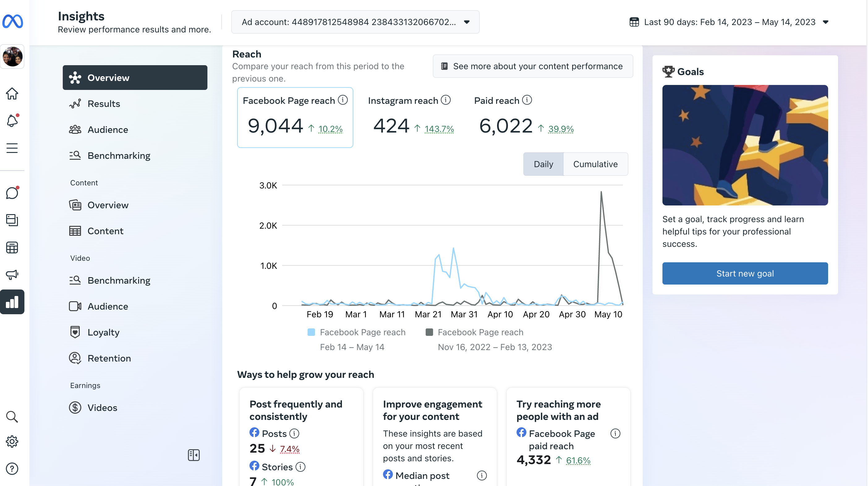868x486 pixels.
Task: Click See more about your content performance
Action: (532, 66)
